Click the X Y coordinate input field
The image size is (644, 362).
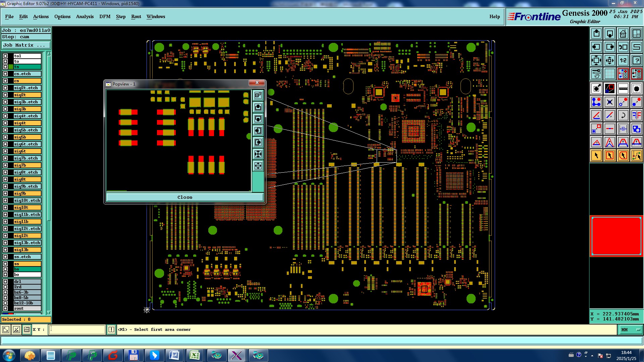(77, 330)
